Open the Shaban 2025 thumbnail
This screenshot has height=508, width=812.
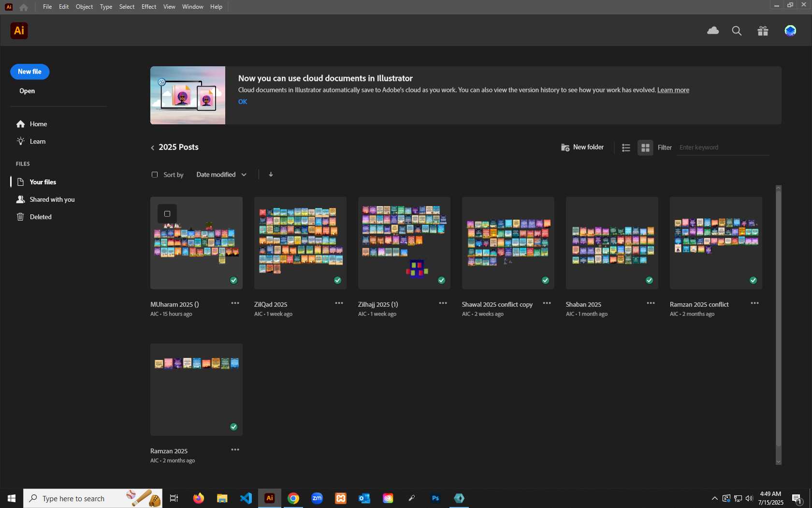(x=612, y=243)
